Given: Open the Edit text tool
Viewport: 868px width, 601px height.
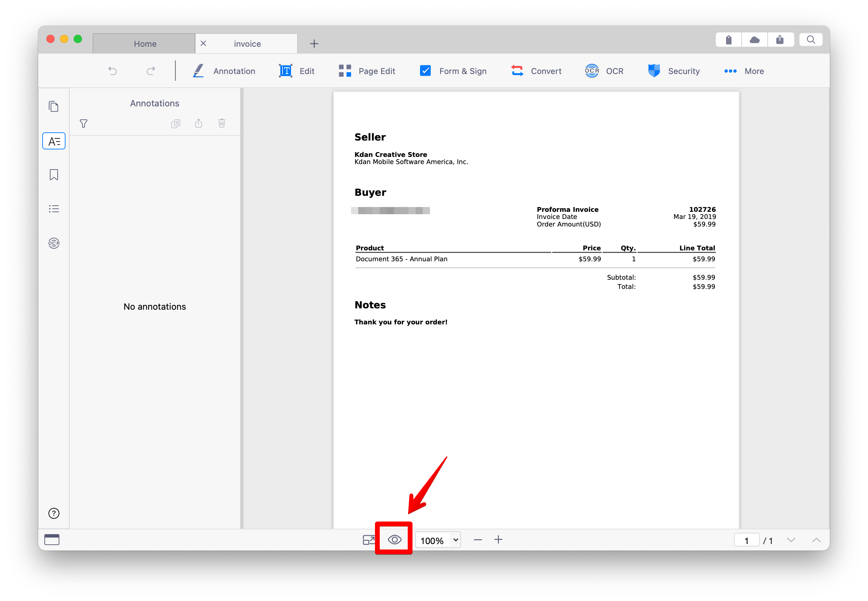Looking at the screenshot, I should coord(296,71).
